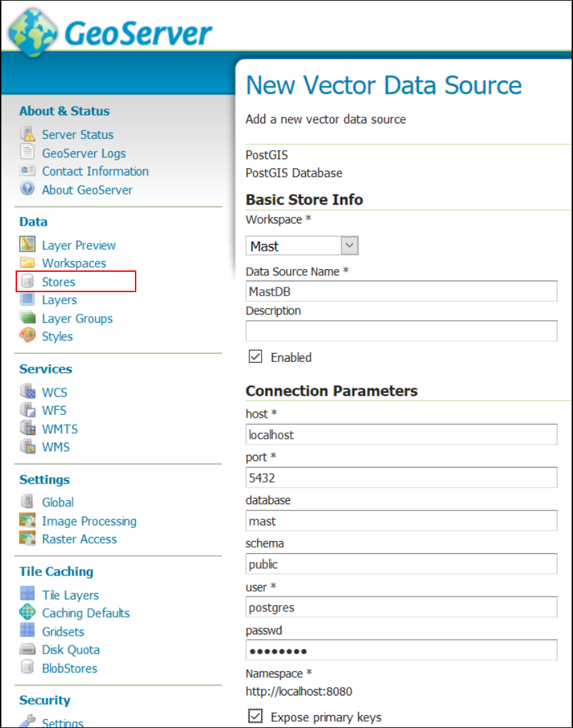Click the Styles palette icon
The height and width of the screenshot is (728, 573).
[x=27, y=336]
